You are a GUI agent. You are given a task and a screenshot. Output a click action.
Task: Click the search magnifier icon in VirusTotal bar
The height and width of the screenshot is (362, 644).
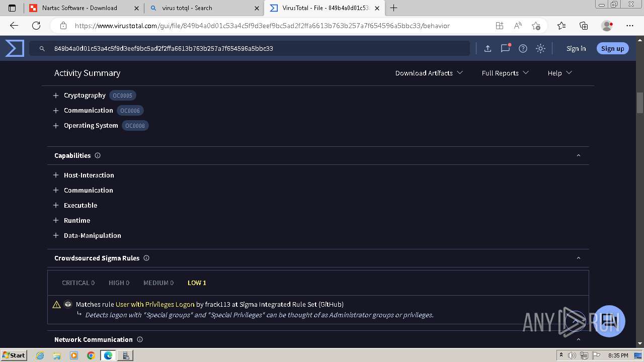(42, 49)
